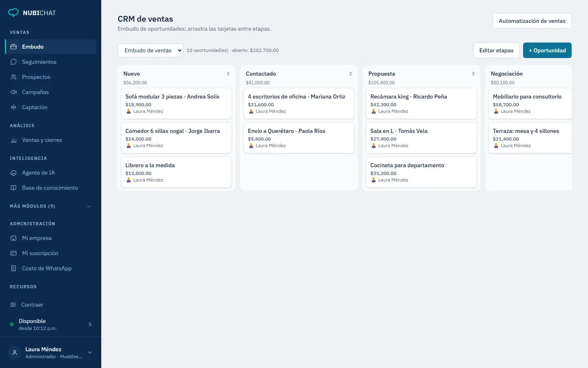
Task: Collapse the sidebar with Contraer
Action: point(51,305)
